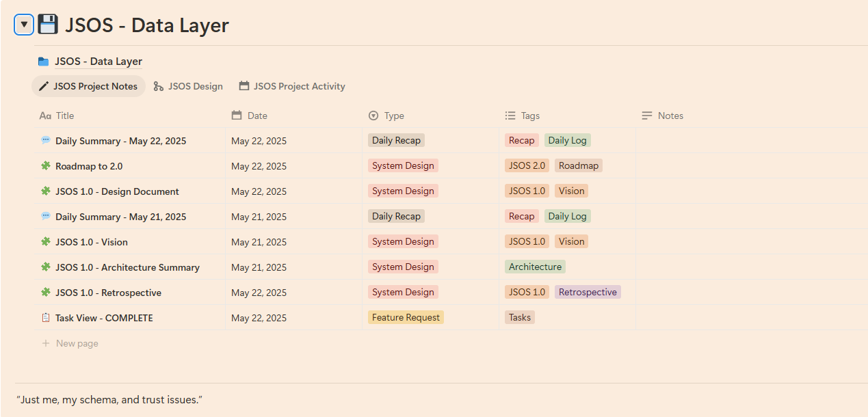Click the speech bubble icon for May 22 summary
The image size is (868, 417).
tap(46, 140)
